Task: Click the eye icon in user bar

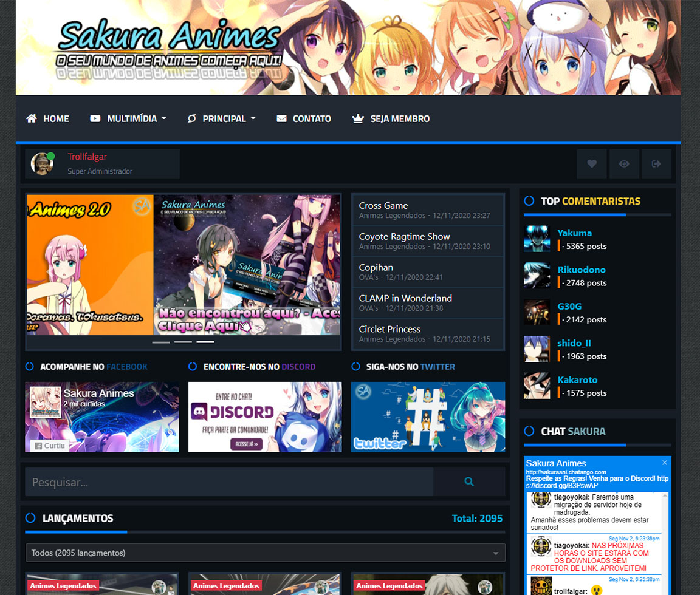Action: click(624, 164)
